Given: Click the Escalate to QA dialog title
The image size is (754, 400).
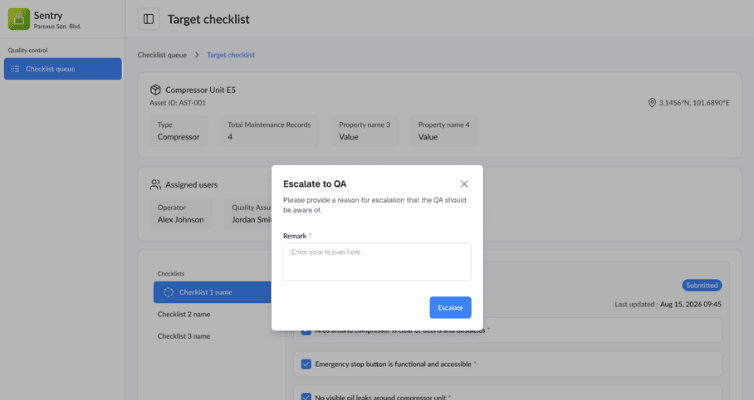Looking at the screenshot, I should (x=314, y=184).
